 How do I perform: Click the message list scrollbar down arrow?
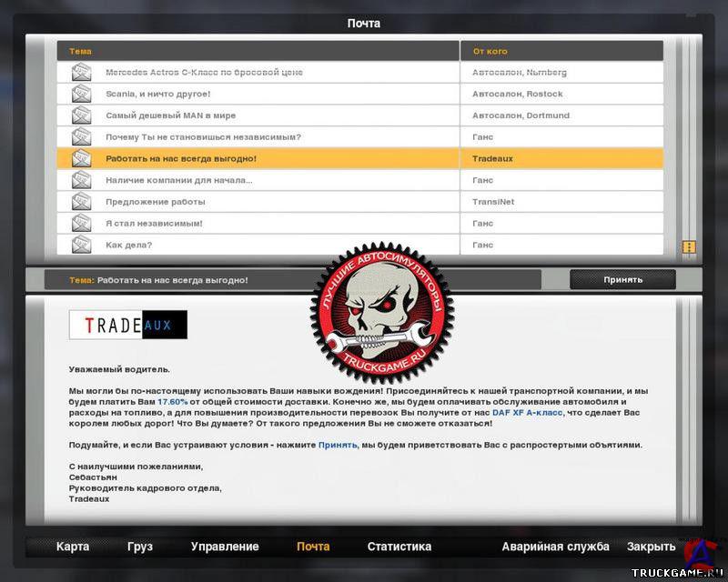tap(689, 246)
